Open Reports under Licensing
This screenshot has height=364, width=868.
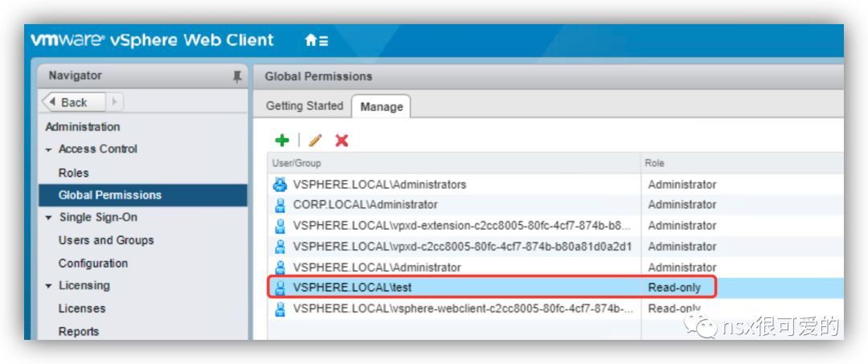(x=78, y=331)
